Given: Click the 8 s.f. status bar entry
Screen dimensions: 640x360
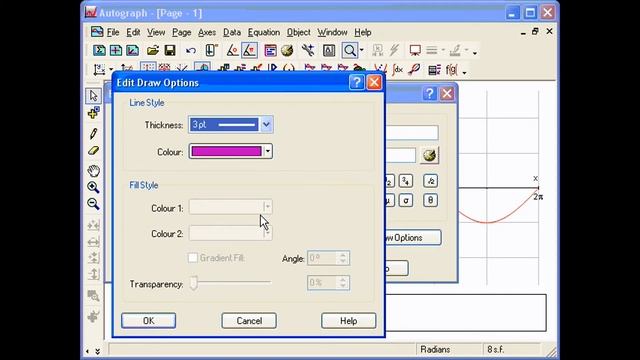Looking at the screenshot, I should pyautogui.click(x=495, y=350).
